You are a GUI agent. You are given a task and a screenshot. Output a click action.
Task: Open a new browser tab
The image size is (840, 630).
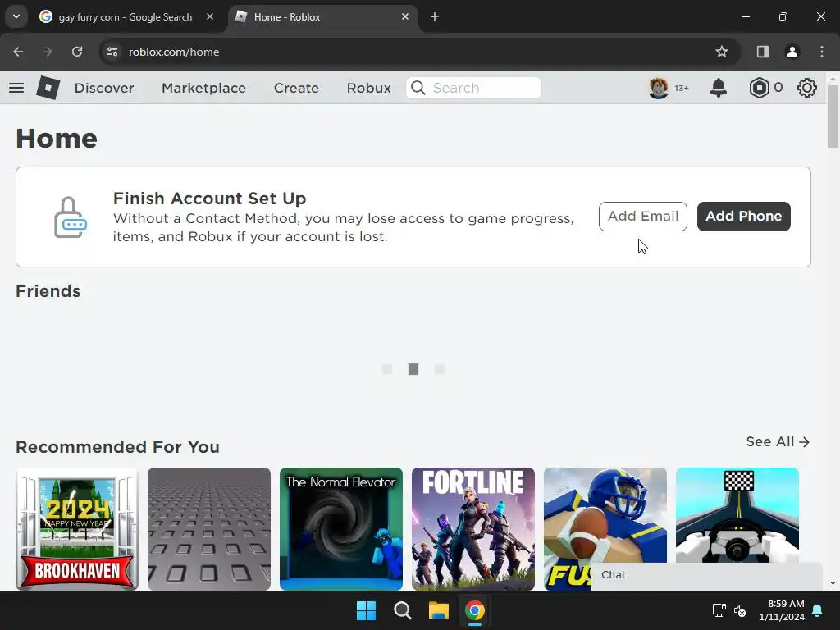pyautogui.click(x=435, y=16)
